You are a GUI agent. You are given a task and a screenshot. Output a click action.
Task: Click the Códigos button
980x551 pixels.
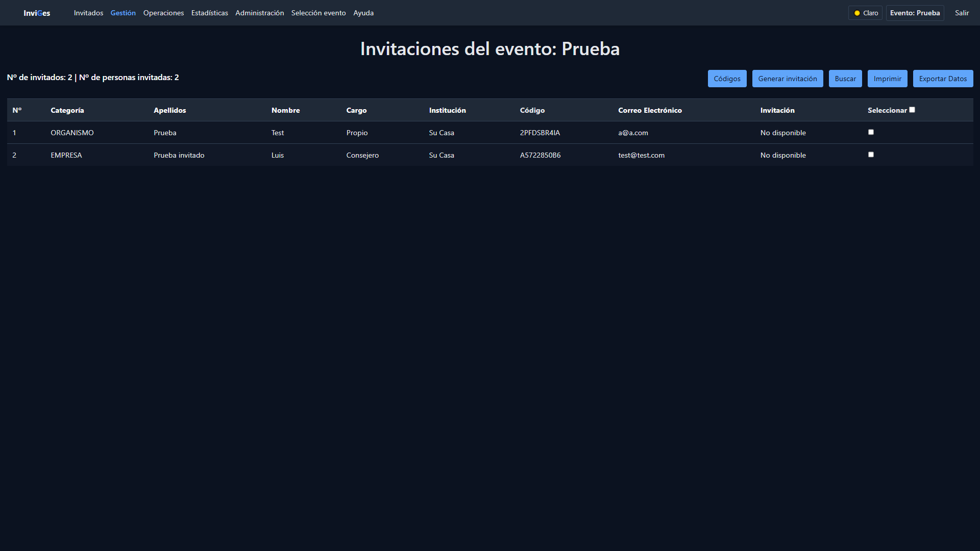pos(727,79)
